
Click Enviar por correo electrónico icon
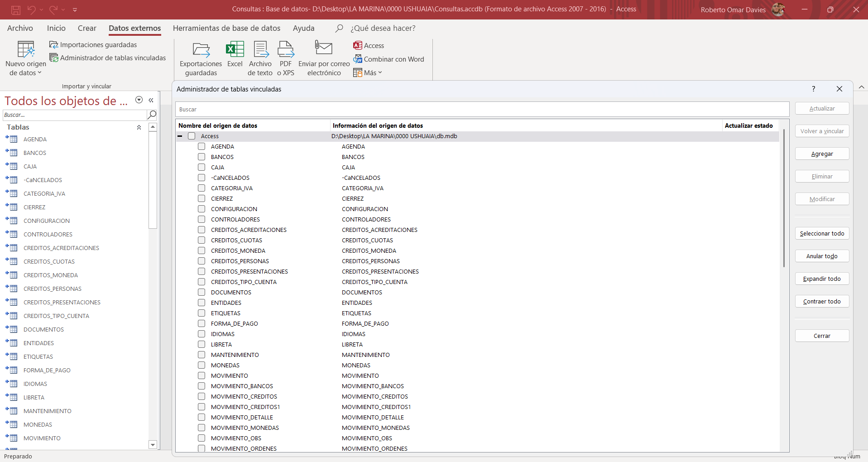324,48
